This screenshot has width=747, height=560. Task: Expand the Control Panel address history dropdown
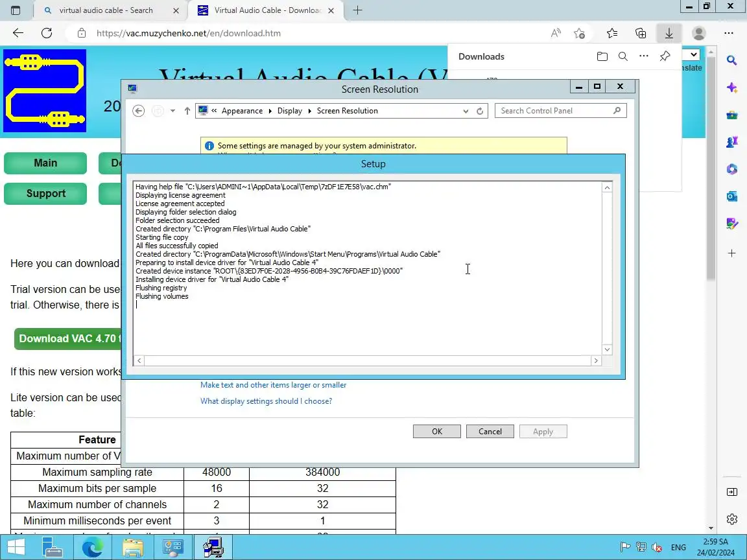[x=466, y=111]
